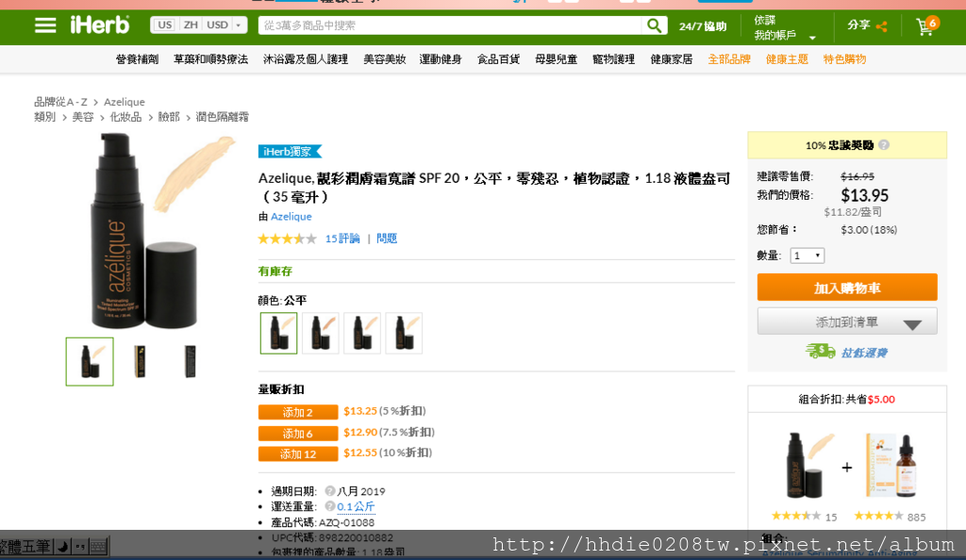Open the US/ZH/USD region dropdown

tap(198, 25)
